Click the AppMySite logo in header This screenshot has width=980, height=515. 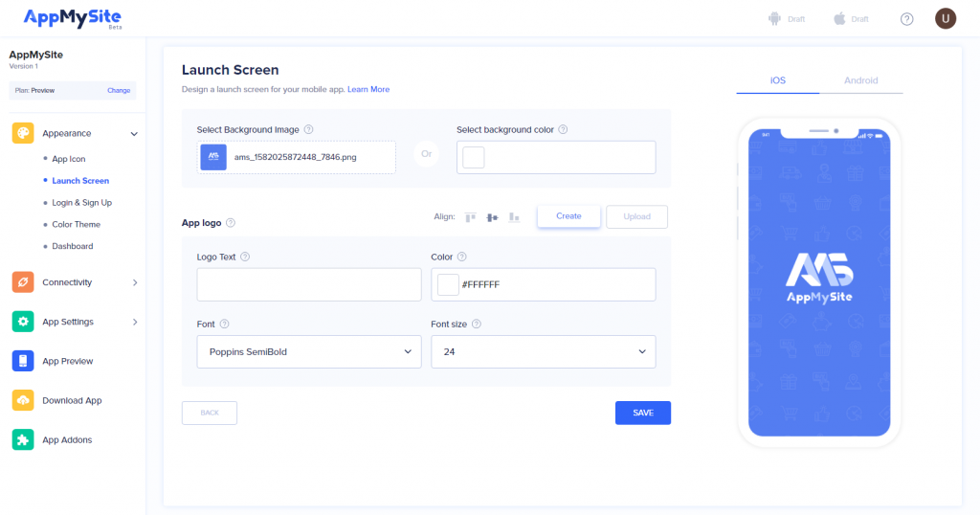73,18
